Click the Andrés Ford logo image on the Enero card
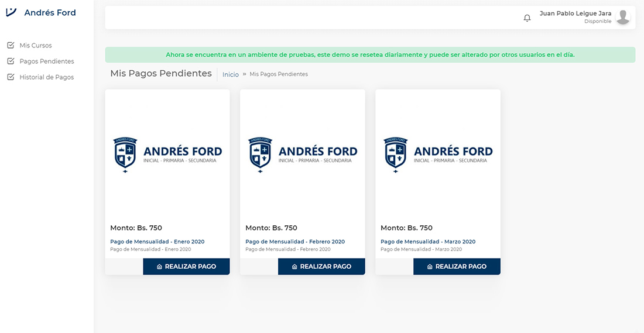 167,155
